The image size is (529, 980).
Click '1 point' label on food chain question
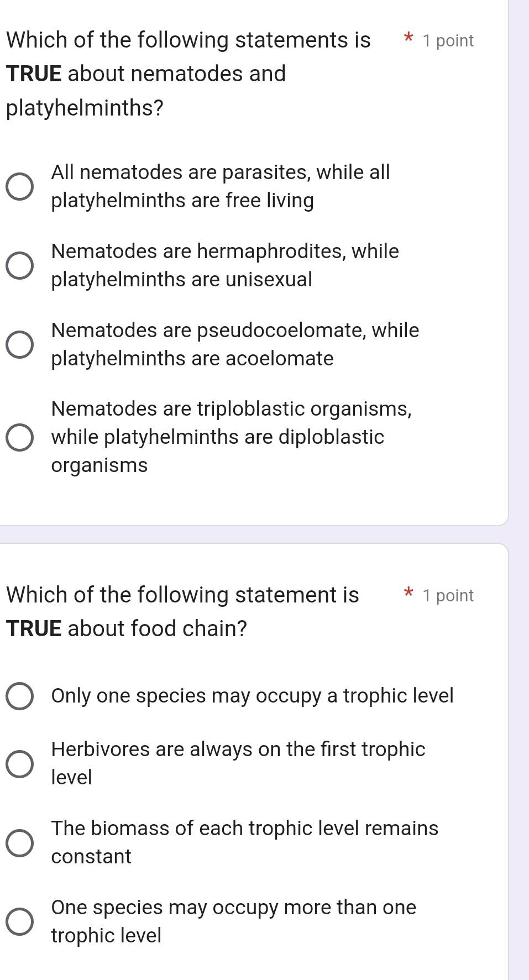point(448,596)
